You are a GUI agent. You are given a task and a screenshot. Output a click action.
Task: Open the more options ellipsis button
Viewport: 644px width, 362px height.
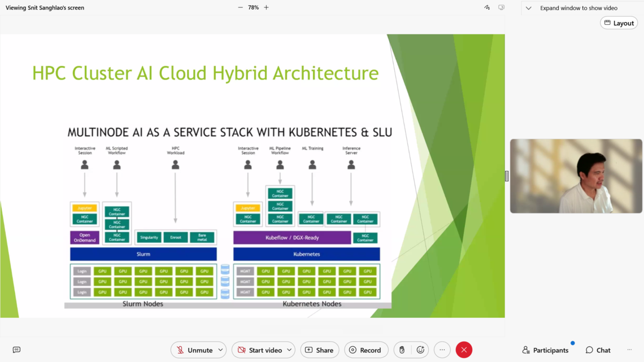(442, 350)
